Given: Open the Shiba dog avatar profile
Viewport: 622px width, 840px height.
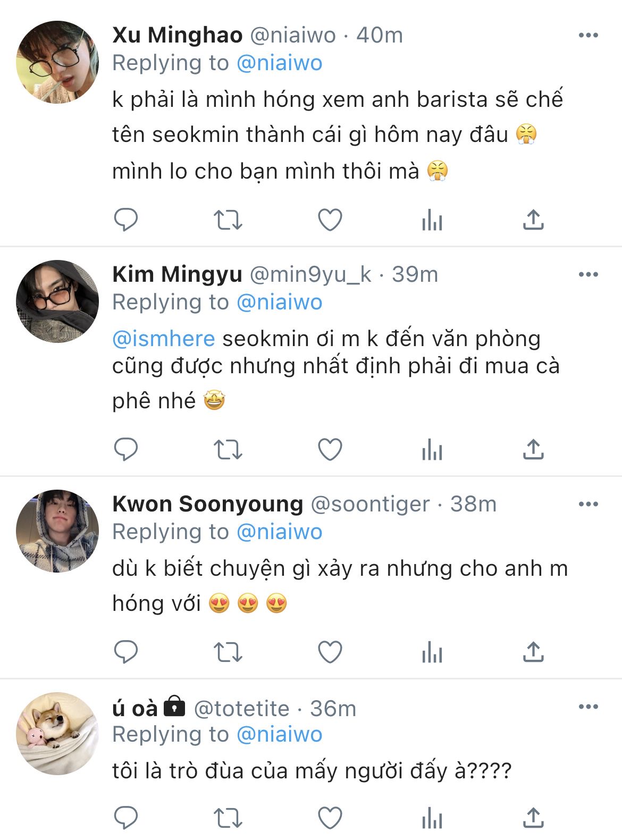Looking at the screenshot, I should (x=57, y=734).
